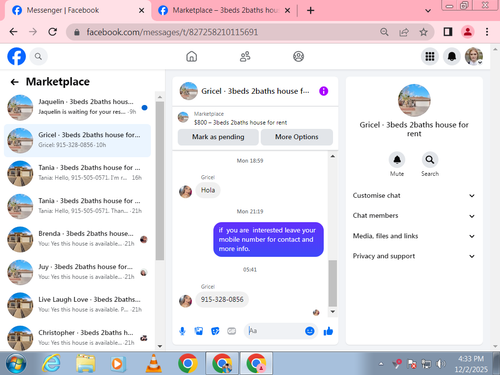This screenshot has height=375, width=500.
Task: Open Juy conversation in chat list
Action: pos(77,272)
